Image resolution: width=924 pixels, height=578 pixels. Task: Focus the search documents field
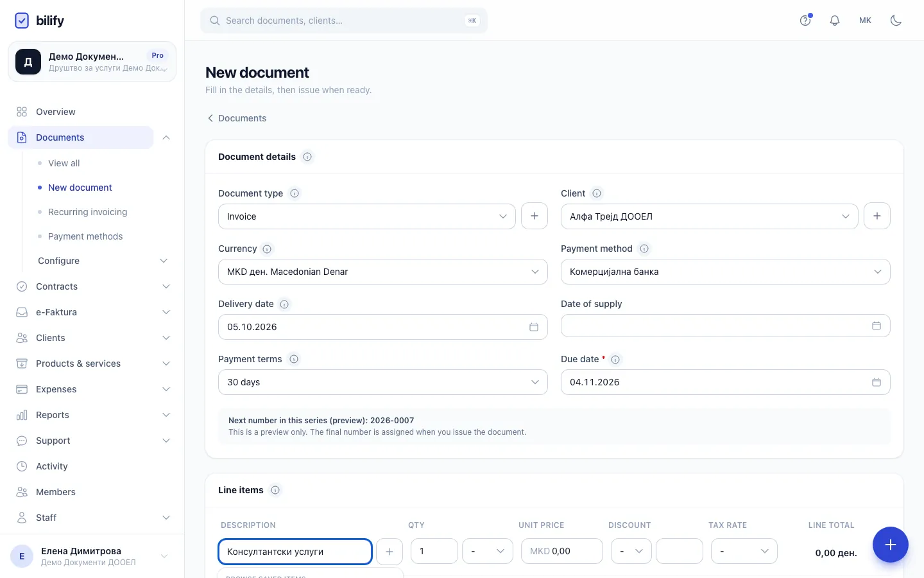344,21
